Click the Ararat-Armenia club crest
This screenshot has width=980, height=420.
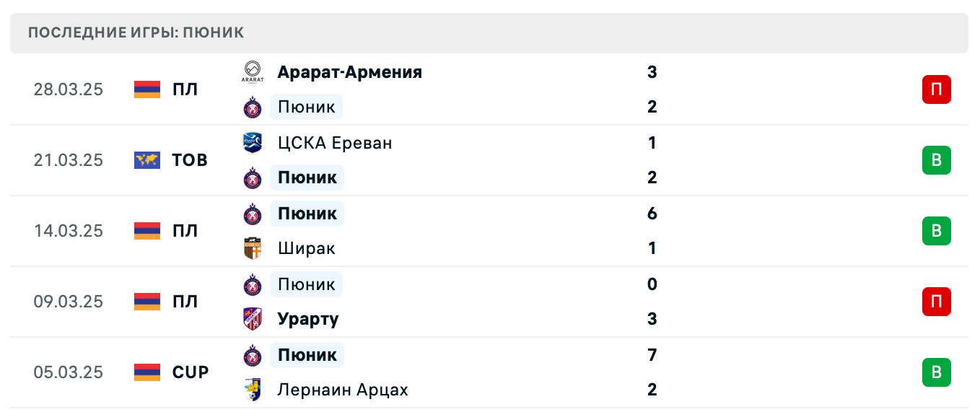(253, 72)
